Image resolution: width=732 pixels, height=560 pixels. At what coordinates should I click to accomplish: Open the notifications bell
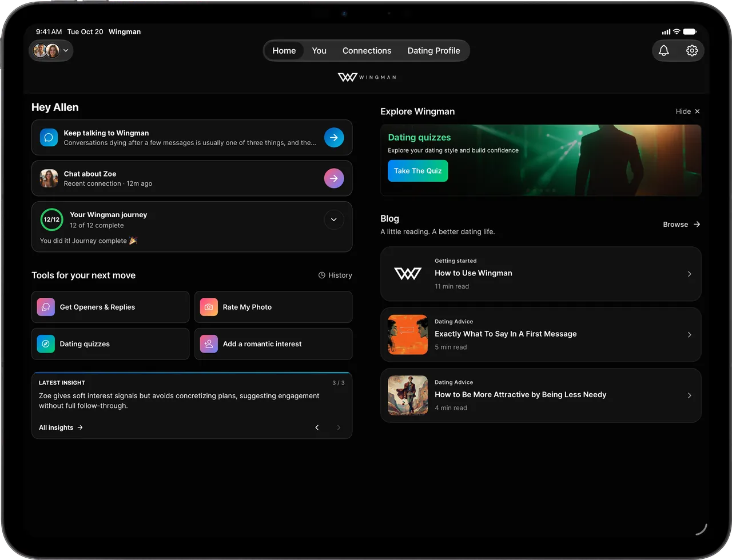click(x=663, y=51)
